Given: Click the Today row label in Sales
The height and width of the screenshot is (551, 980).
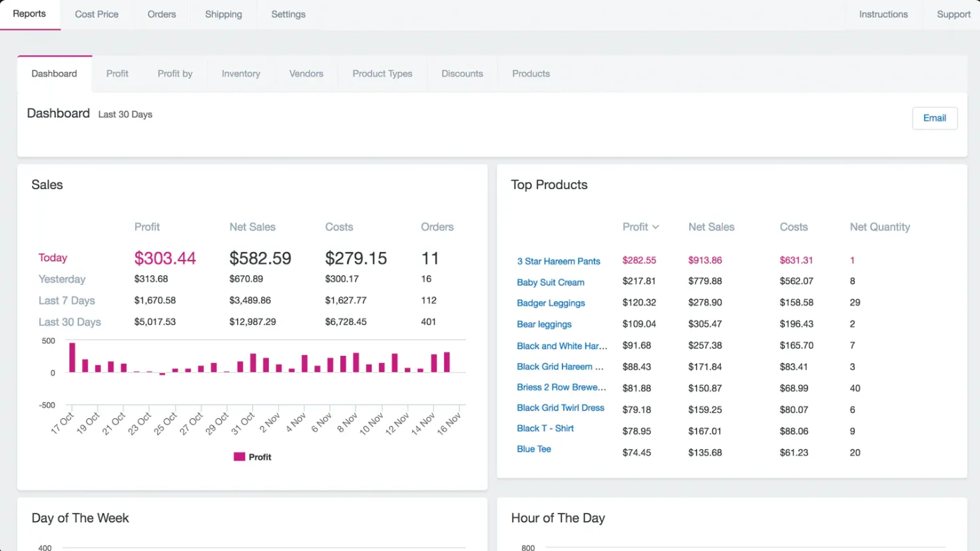Looking at the screenshot, I should point(53,258).
